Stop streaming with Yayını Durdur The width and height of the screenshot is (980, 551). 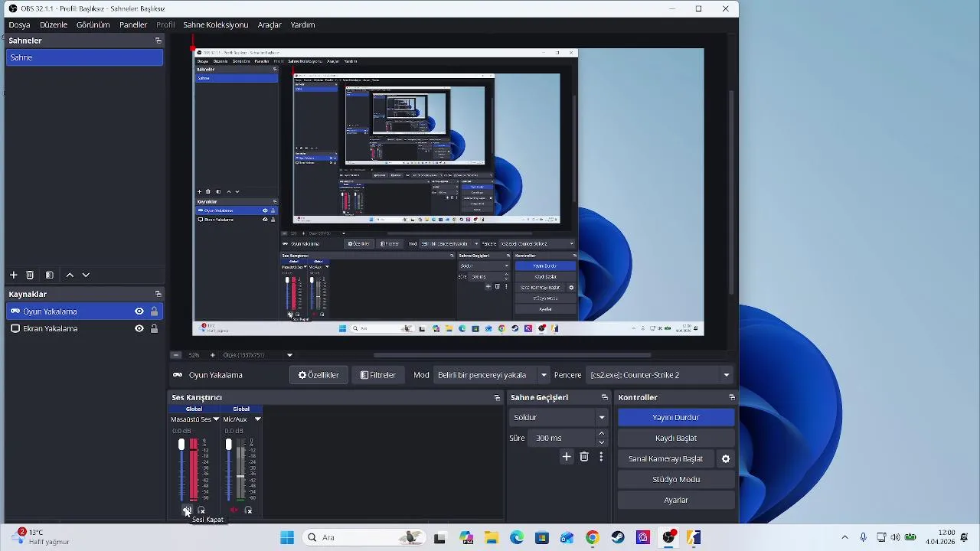tap(676, 418)
